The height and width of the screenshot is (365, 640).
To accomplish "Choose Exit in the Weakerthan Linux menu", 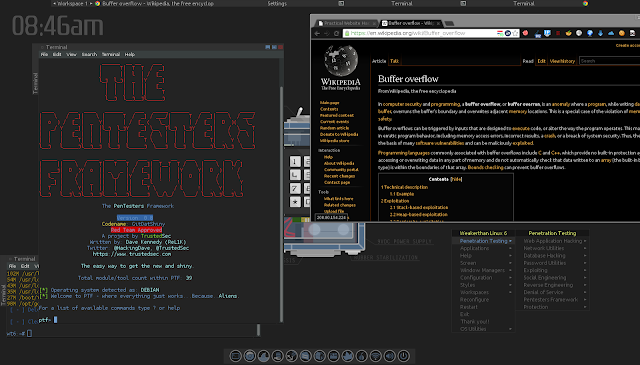I will click(483, 314).
